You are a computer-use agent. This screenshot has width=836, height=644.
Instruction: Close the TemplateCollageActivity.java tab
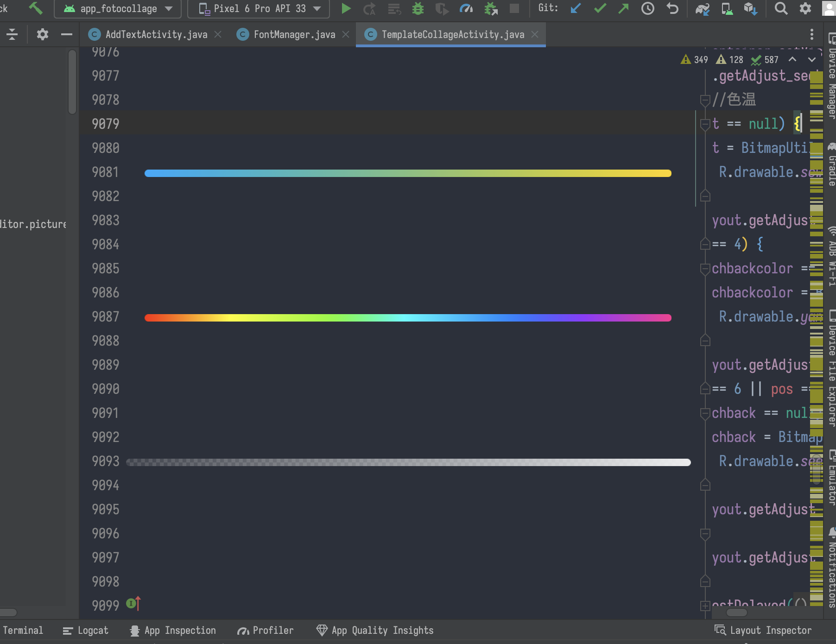pos(535,35)
